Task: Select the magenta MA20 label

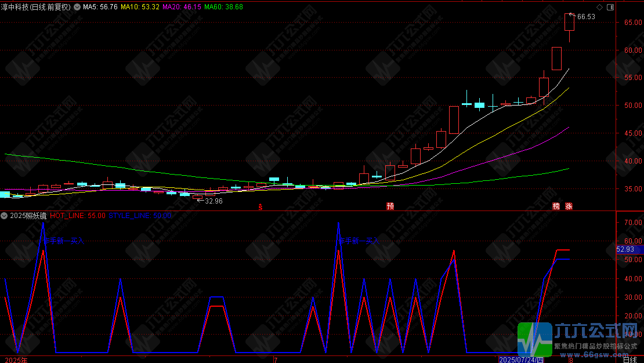Action: (182, 7)
